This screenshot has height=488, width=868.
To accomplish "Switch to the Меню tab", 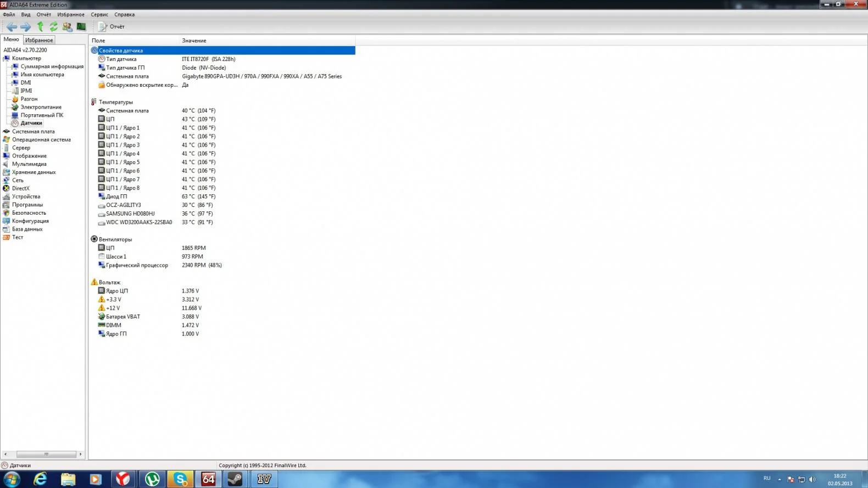I will 12,40.
